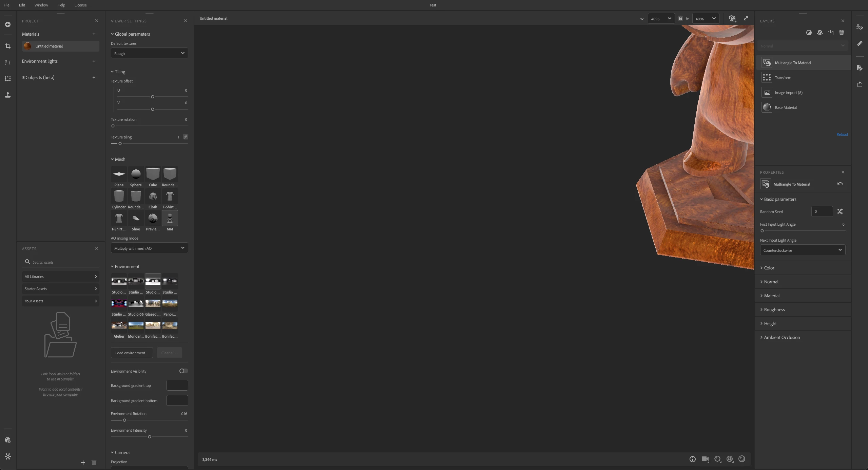Open viewport info icon
Image resolution: width=868 pixels, height=470 pixels.
(692, 459)
